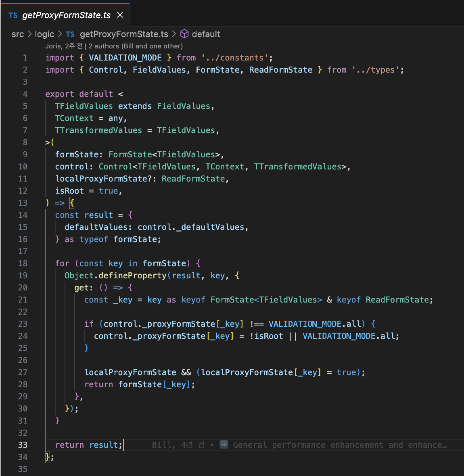Click the chevron just before default symbol

[x=174, y=34]
